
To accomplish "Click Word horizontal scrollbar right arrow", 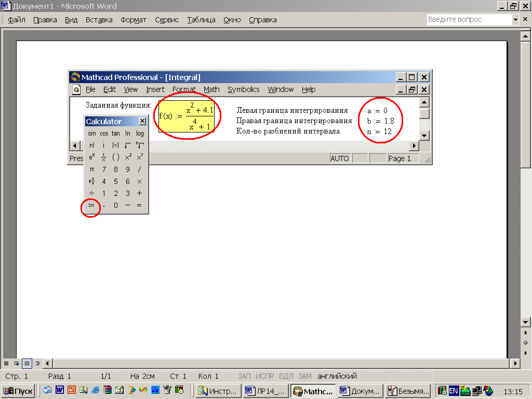I will 515,363.
